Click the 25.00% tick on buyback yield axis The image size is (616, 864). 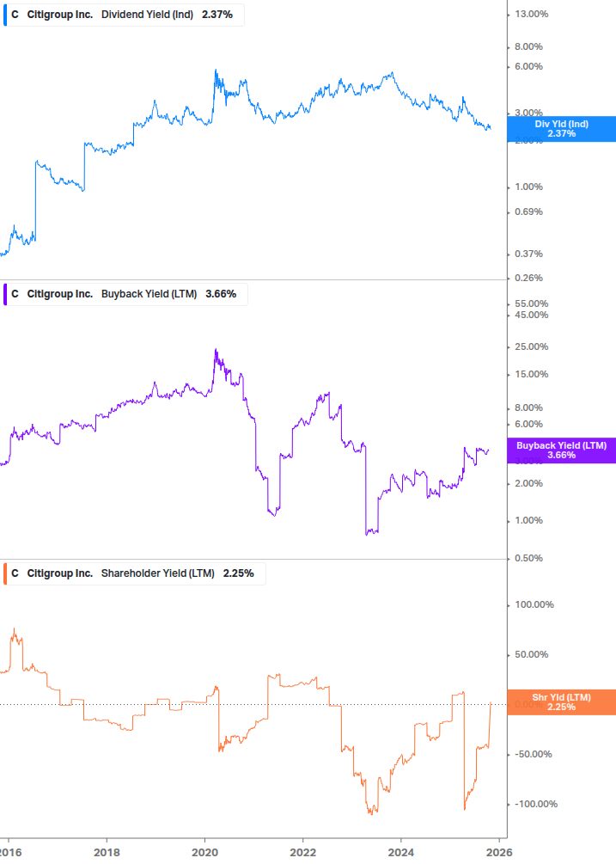(531, 346)
